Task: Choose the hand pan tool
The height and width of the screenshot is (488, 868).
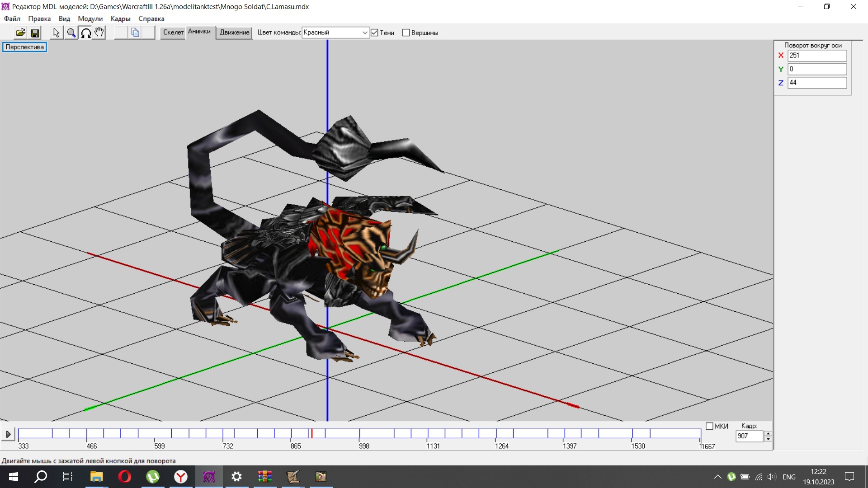Action: coord(99,33)
